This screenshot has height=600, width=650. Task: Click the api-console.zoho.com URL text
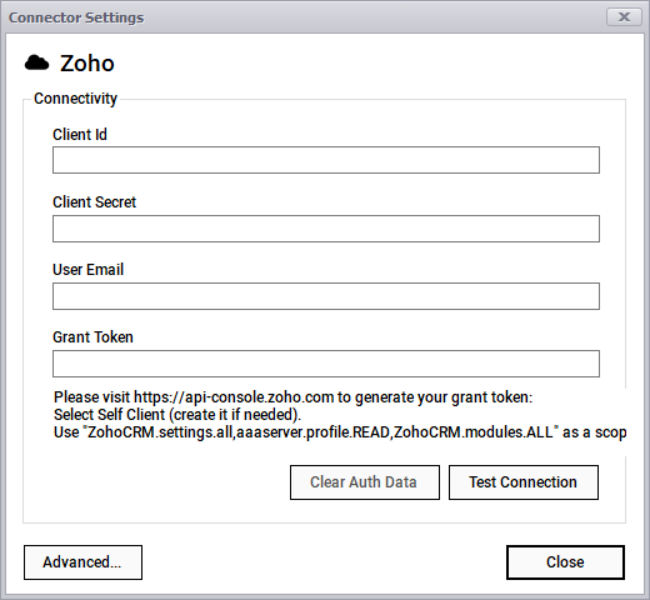(233, 397)
